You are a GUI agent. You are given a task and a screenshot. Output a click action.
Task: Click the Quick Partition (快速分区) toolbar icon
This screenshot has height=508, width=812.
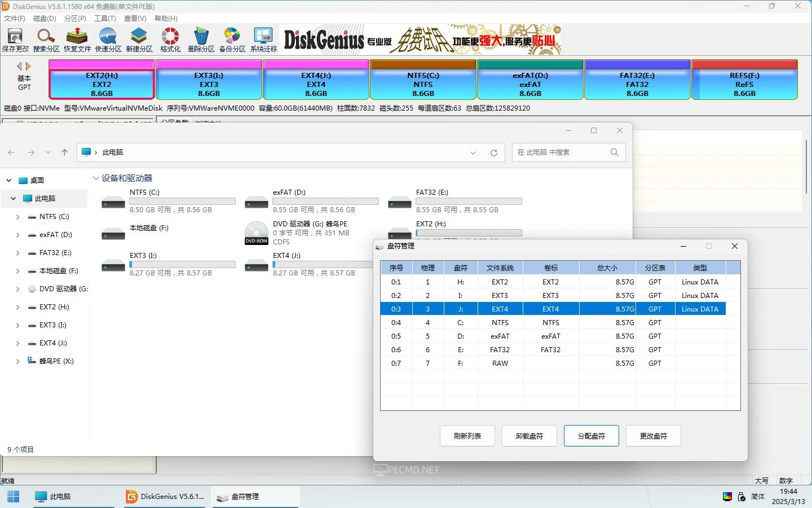pos(108,40)
